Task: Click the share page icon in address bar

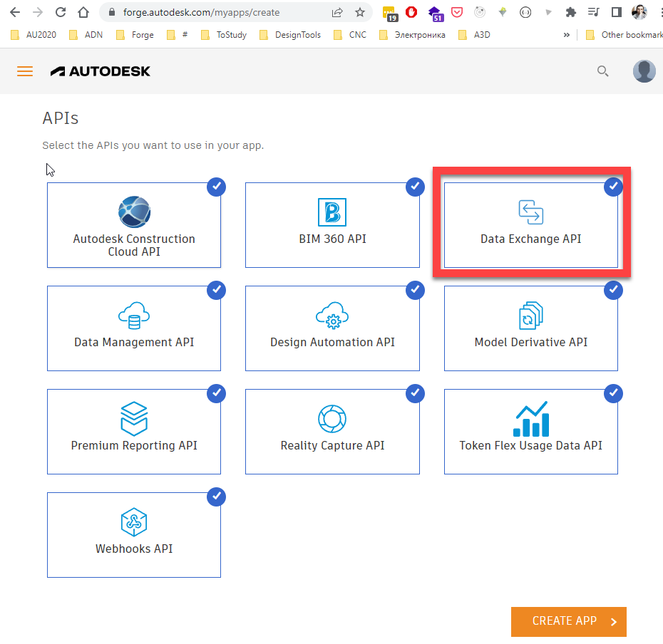Action: (x=337, y=13)
